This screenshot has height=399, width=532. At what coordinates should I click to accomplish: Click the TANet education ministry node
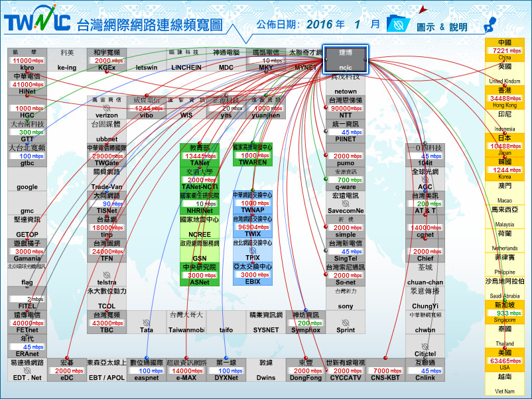200,155
